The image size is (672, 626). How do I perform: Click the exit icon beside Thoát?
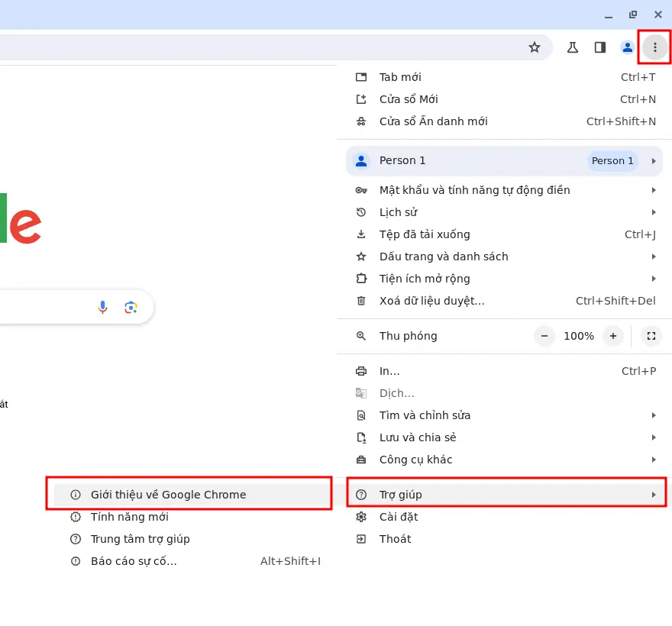(361, 539)
